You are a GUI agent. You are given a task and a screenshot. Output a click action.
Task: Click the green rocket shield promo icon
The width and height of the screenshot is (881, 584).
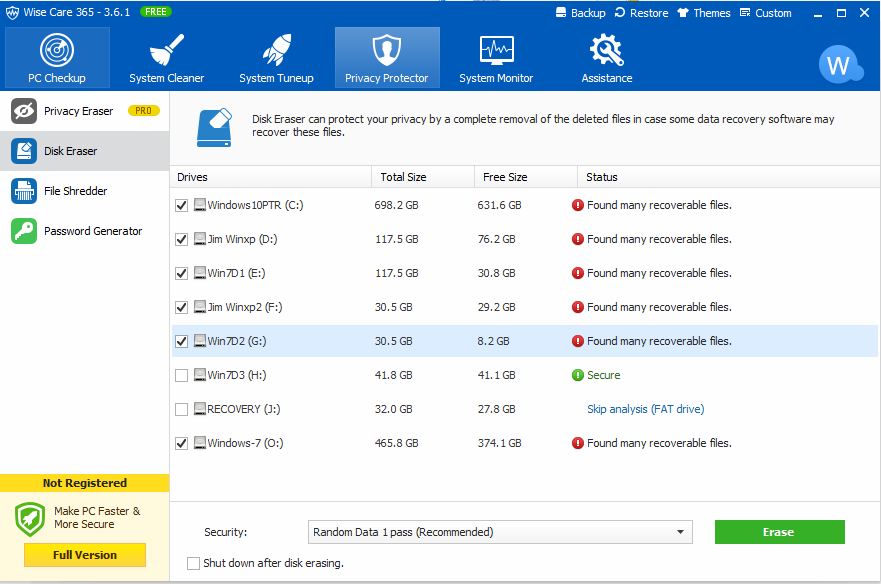point(30,519)
